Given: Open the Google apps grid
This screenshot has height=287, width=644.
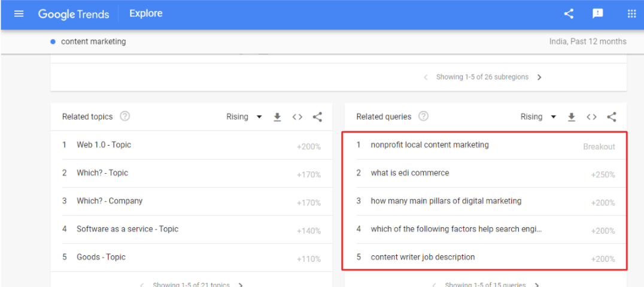Looking at the screenshot, I should tap(631, 14).
